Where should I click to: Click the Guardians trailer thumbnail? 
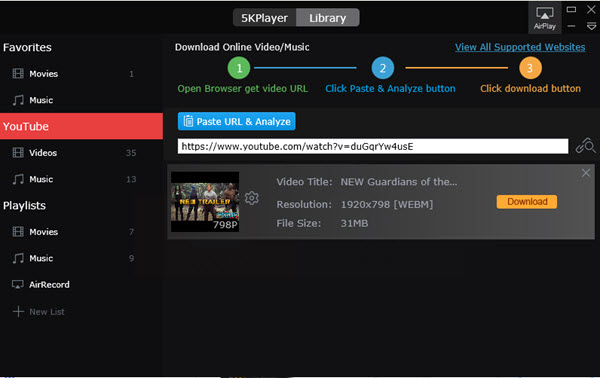[x=205, y=202]
